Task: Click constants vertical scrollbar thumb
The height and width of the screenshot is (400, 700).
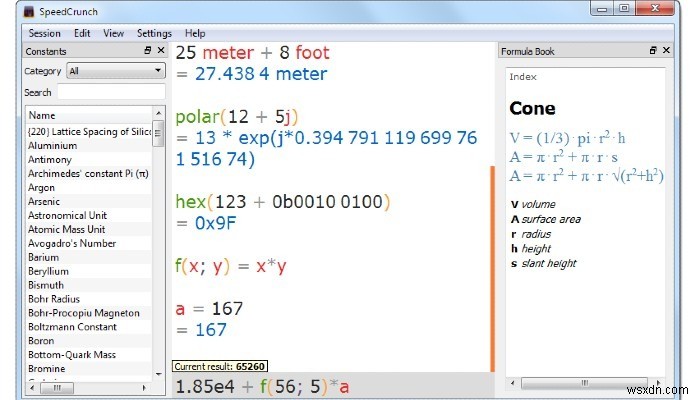Action: (x=158, y=133)
